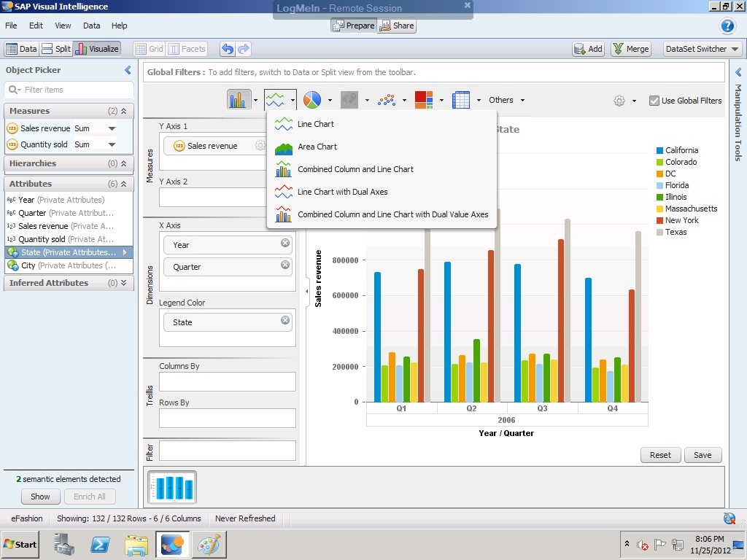Click Show semantic elements button
The image size is (747, 560).
coord(41,496)
